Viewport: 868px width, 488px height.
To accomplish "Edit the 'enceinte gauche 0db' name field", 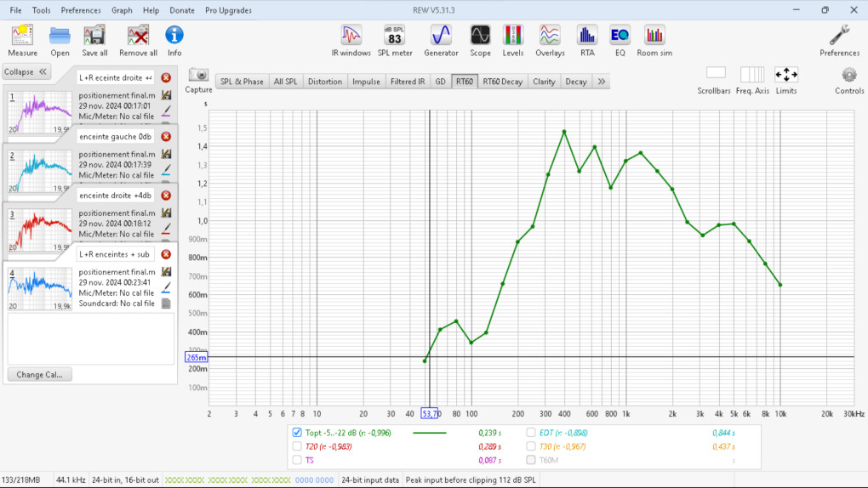I will pyautogui.click(x=115, y=137).
